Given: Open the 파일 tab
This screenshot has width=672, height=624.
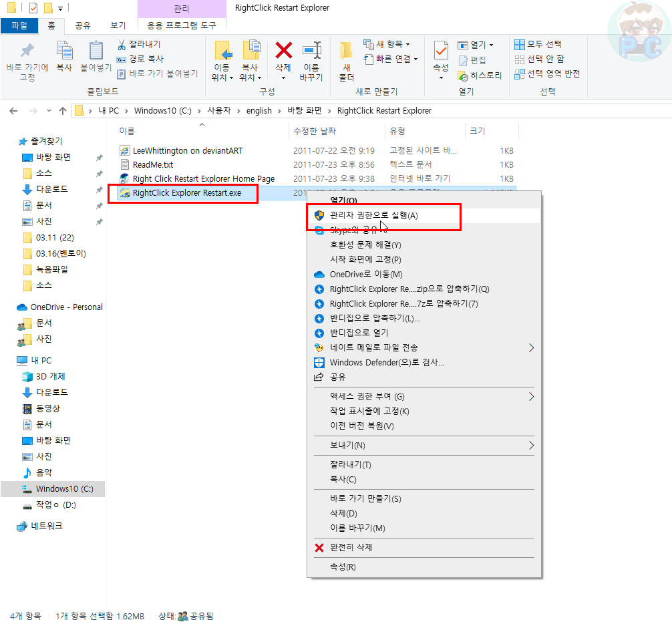Looking at the screenshot, I should coord(19,25).
